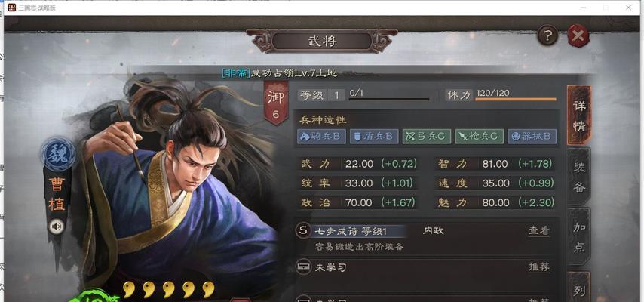Select the 弓兵C troop type badge
The height and width of the screenshot is (302, 644).
click(x=427, y=136)
